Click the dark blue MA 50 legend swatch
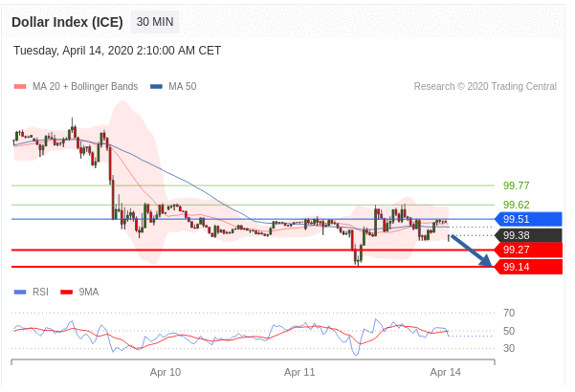This screenshot has width=575, height=392. 156,87
